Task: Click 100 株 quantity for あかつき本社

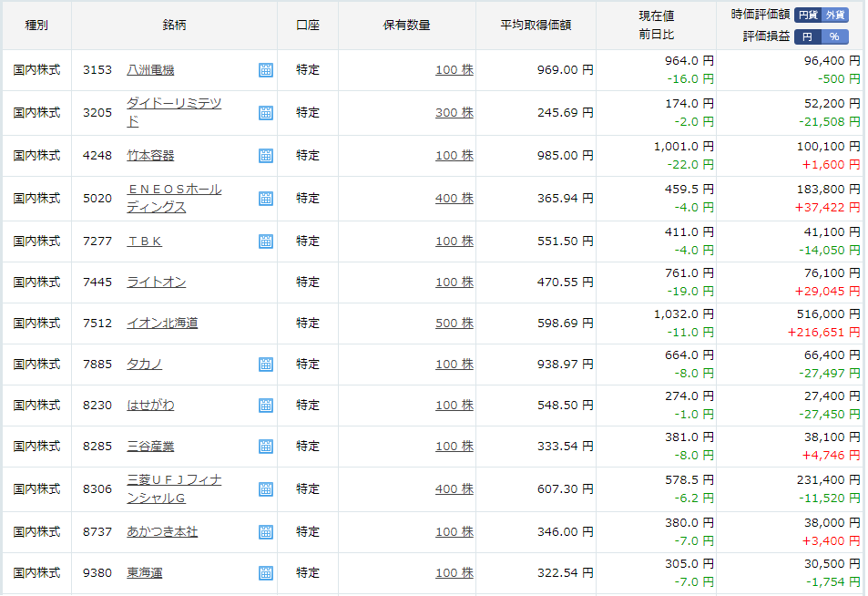Action: (x=454, y=531)
